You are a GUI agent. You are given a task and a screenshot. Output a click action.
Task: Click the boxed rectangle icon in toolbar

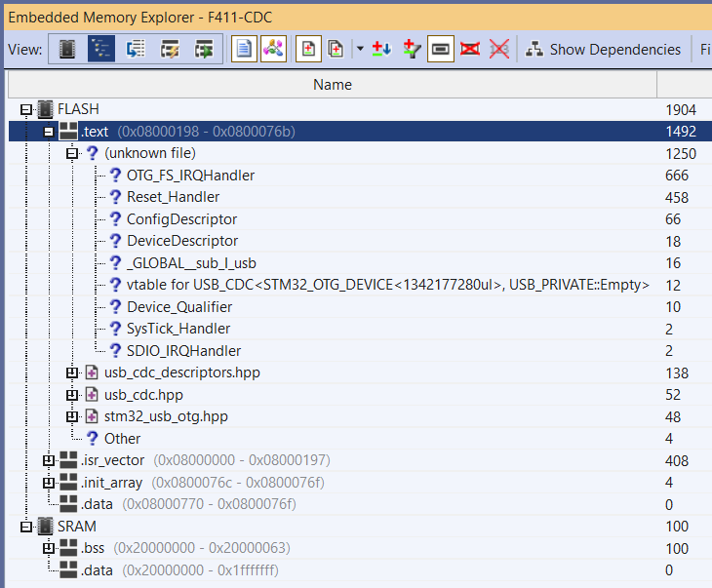(x=440, y=49)
